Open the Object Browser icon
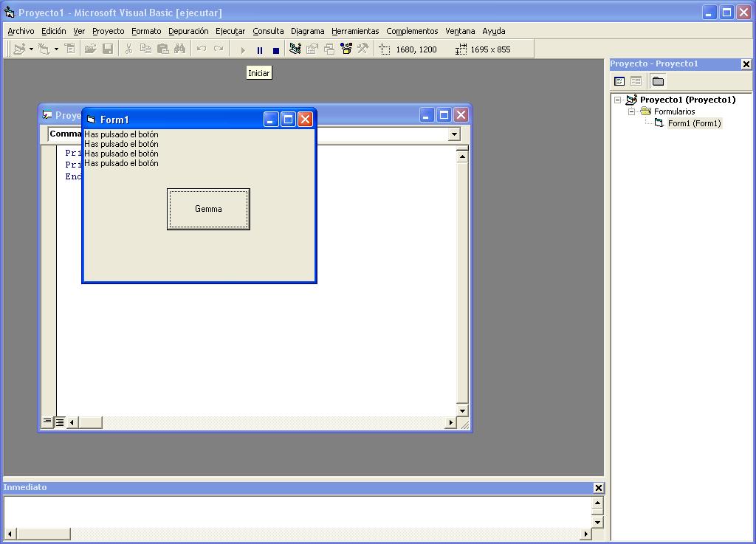The height and width of the screenshot is (544, 756). tap(344, 49)
